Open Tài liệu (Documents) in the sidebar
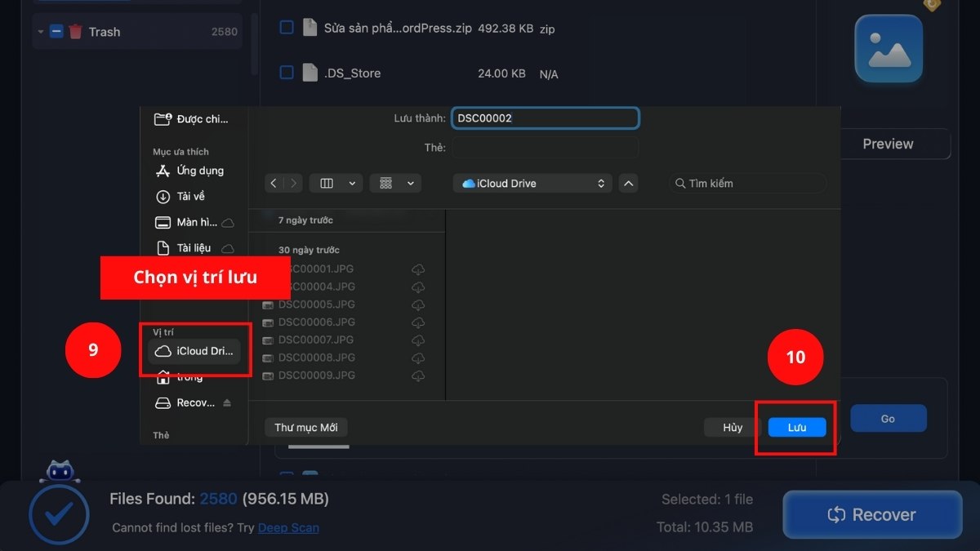This screenshot has height=551, width=980. (x=194, y=247)
